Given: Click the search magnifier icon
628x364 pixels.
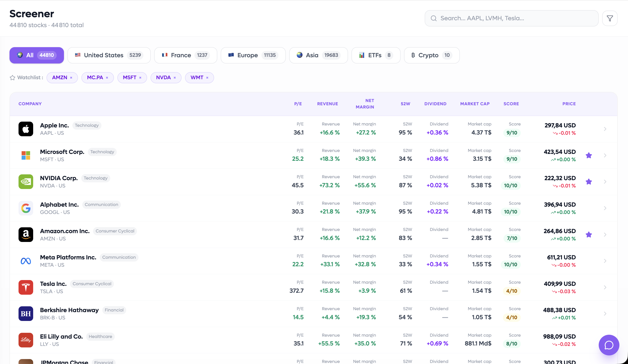Looking at the screenshot, I should pos(434,18).
